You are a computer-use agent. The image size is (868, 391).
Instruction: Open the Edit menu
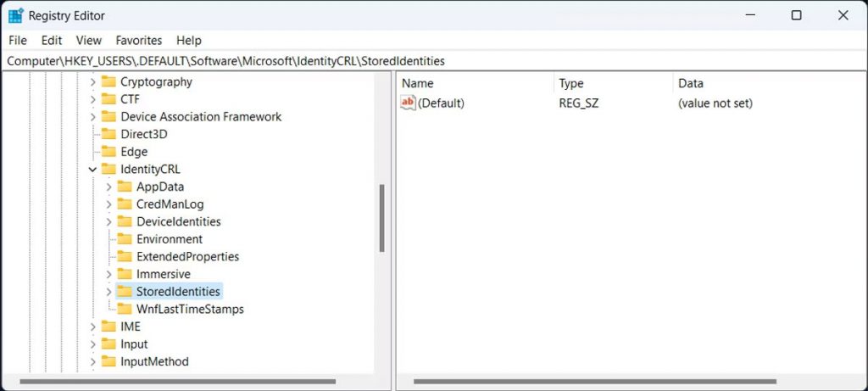pyautogui.click(x=52, y=41)
